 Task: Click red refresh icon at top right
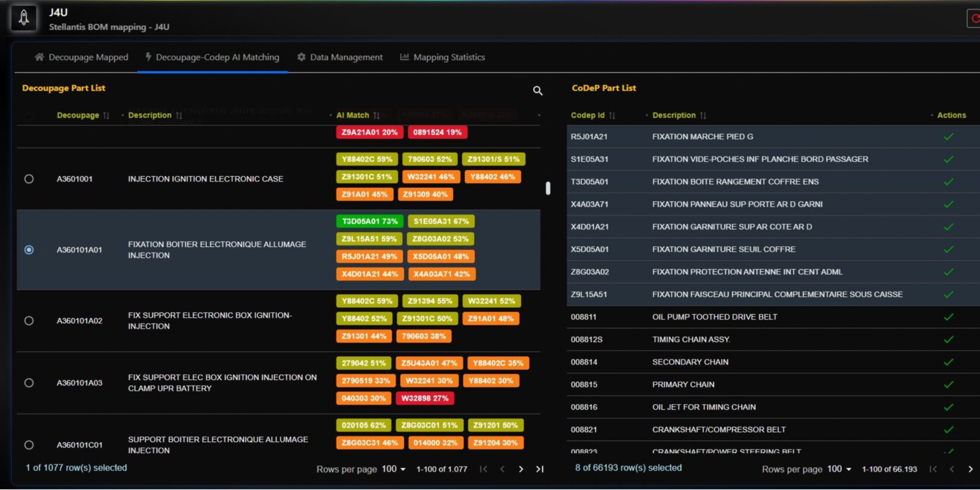tap(975, 18)
